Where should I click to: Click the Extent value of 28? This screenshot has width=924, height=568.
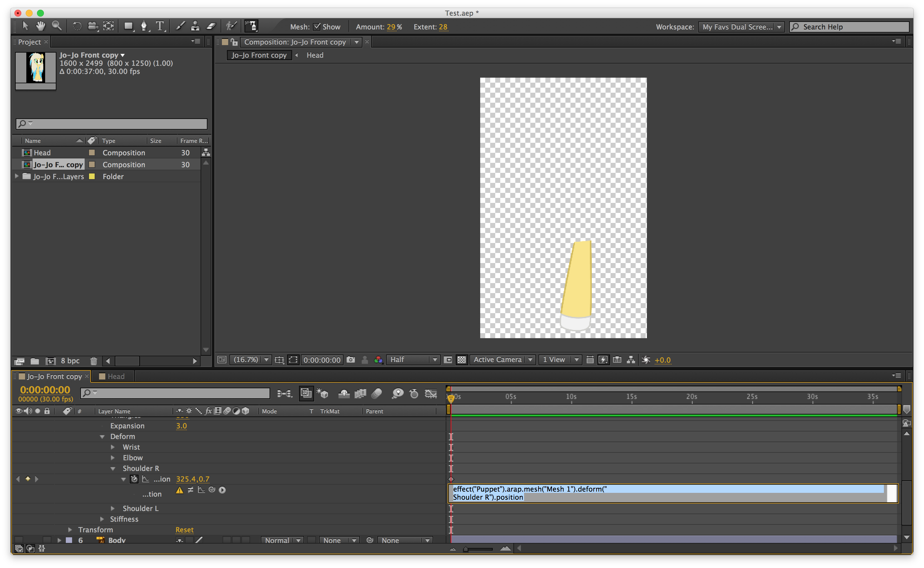coord(443,27)
